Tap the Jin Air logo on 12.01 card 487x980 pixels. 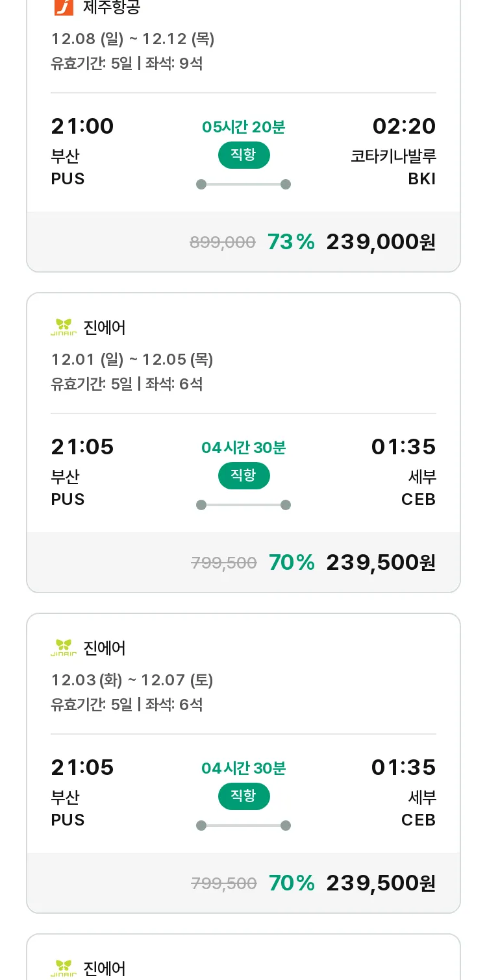coord(64,327)
